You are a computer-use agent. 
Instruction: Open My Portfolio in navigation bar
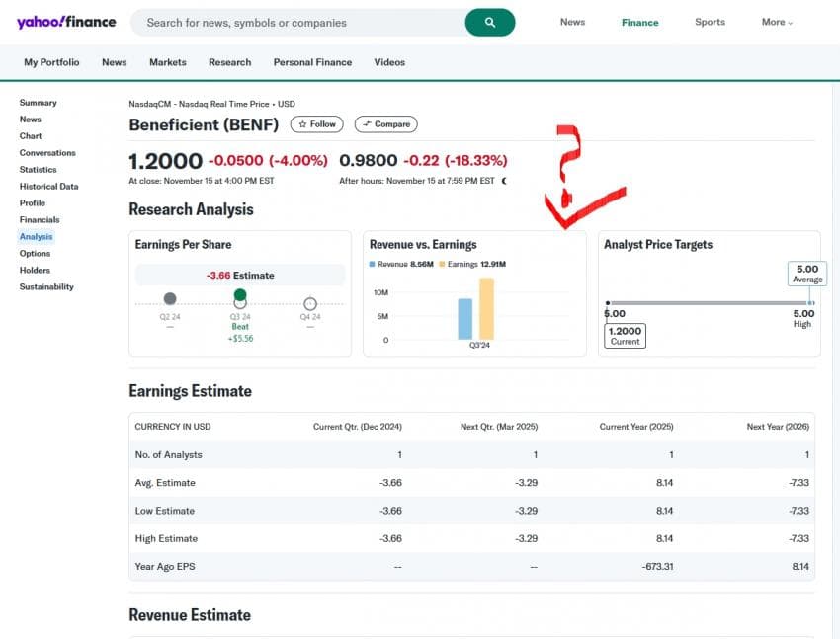(x=51, y=62)
